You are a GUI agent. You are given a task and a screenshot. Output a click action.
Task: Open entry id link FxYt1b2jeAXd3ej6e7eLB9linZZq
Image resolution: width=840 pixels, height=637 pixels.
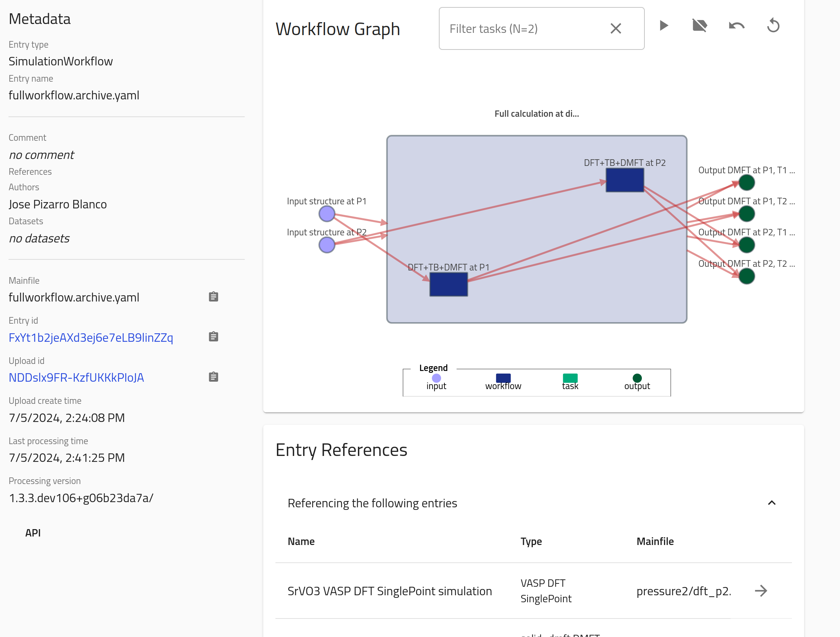click(91, 337)
